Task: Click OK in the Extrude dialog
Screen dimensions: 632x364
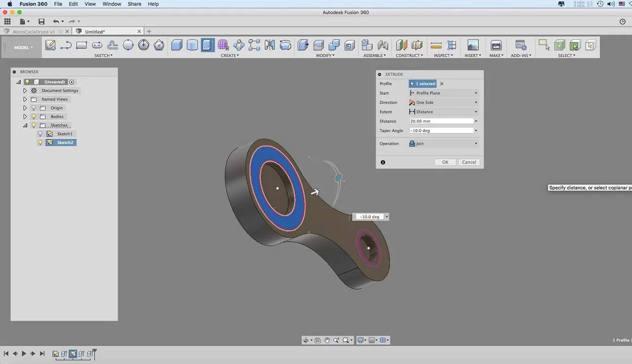Action: coord(444,162)
